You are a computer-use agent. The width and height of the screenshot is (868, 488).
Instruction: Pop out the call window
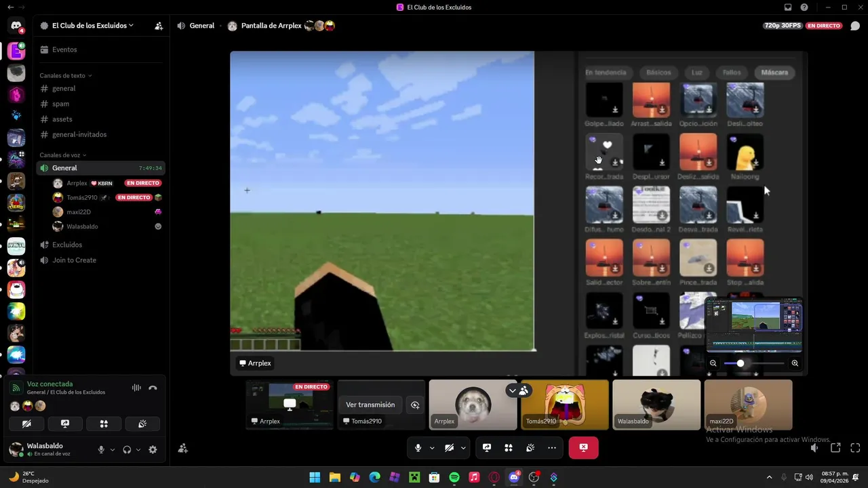point(835,448)
